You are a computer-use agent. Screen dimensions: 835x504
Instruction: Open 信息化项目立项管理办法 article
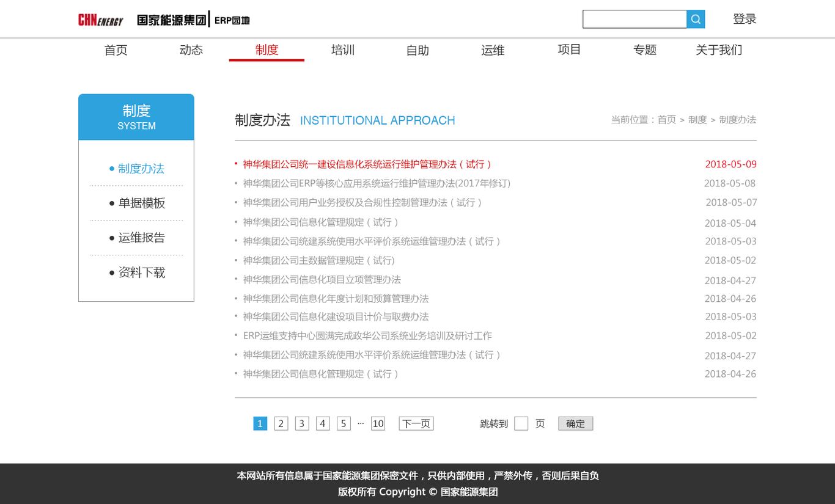pos(322,280)
